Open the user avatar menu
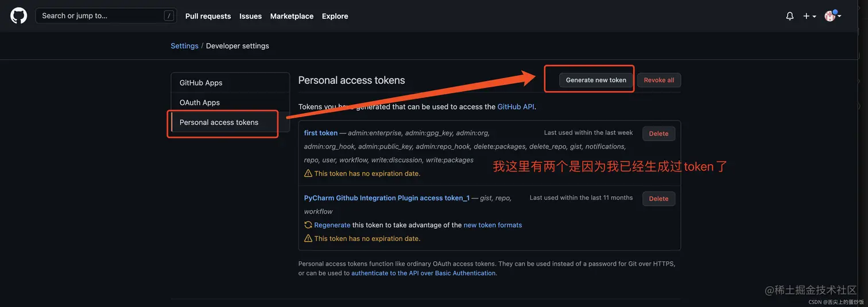The width and height of the screenshot is (868, 307). point(833,16)
